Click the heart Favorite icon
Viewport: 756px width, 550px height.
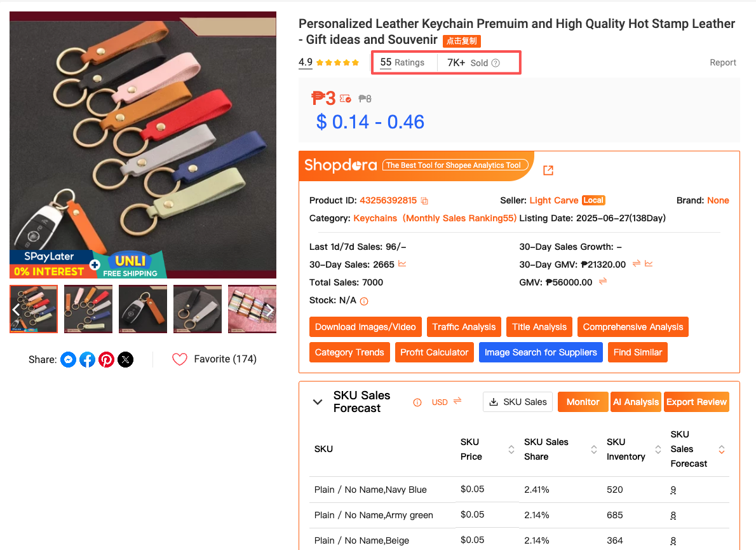click(180, 359)
